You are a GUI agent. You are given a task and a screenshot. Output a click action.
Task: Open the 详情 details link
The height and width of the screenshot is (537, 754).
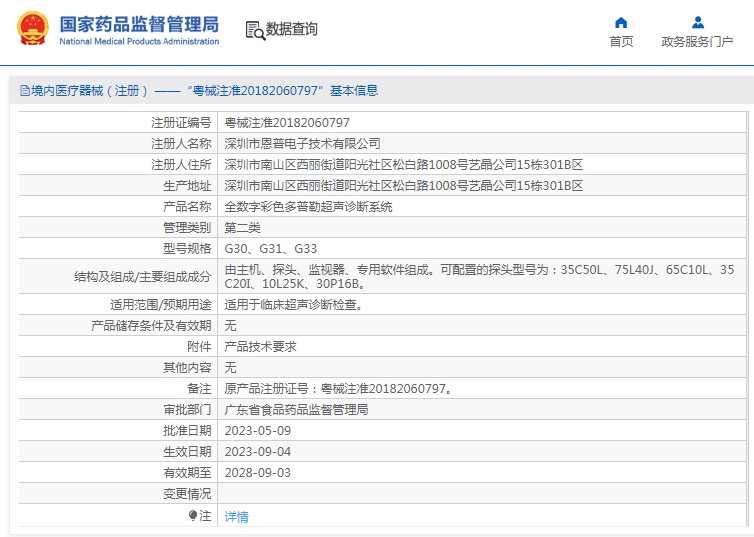coord(237,517)
